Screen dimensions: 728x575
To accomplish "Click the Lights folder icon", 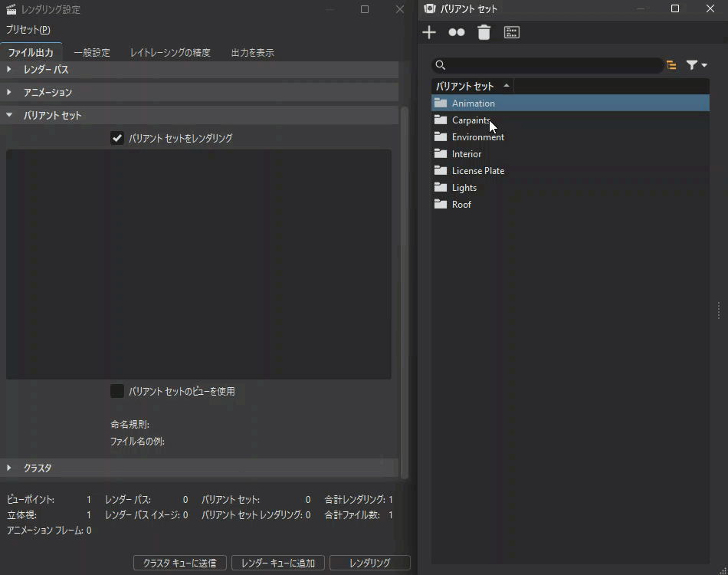I will click(x=440, y=187).
